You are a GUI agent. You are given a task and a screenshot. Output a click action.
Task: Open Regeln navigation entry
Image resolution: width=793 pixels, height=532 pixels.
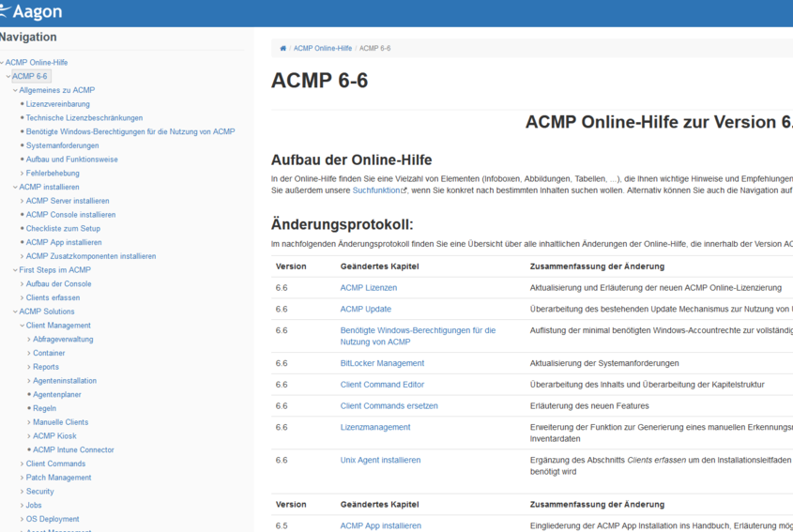pyautogui.click(x=44, y=408)
